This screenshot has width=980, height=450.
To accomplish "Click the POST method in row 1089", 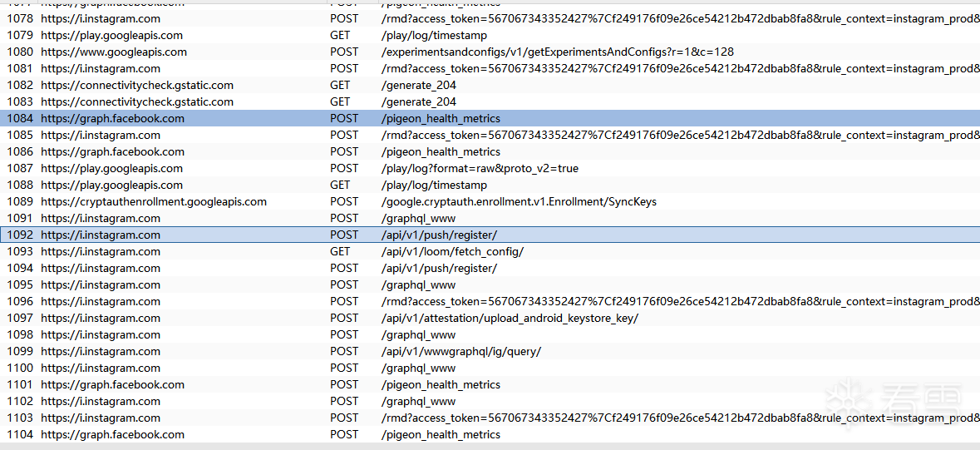I will pos(344,201).
